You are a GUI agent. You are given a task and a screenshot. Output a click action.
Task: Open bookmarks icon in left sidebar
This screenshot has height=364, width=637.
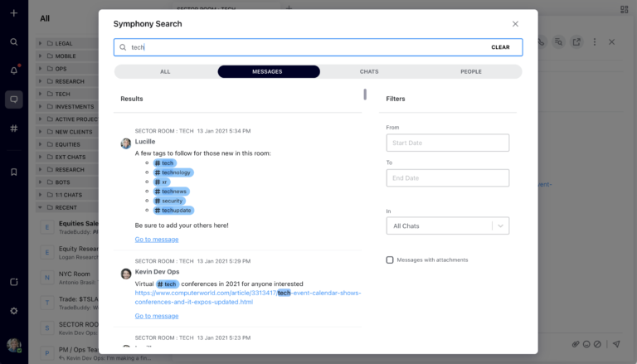click(13, 172)
